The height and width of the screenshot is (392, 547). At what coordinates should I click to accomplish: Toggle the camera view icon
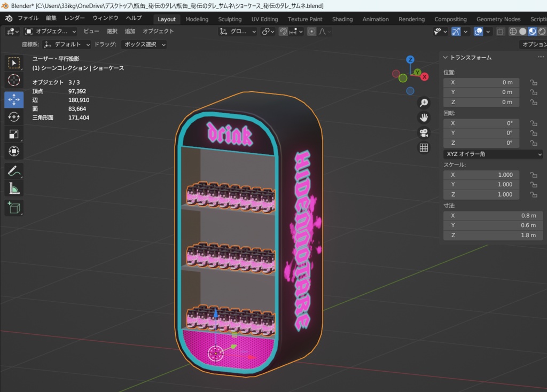pos(424,132)
